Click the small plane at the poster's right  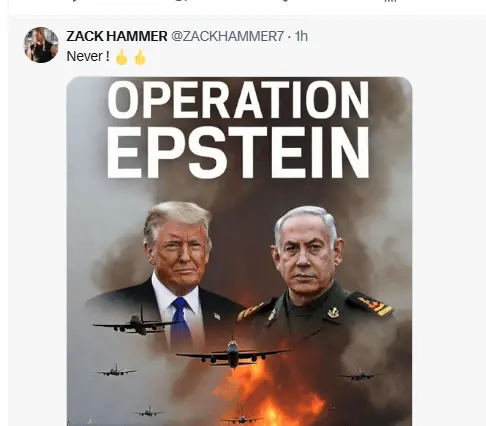tap(359, 375)
